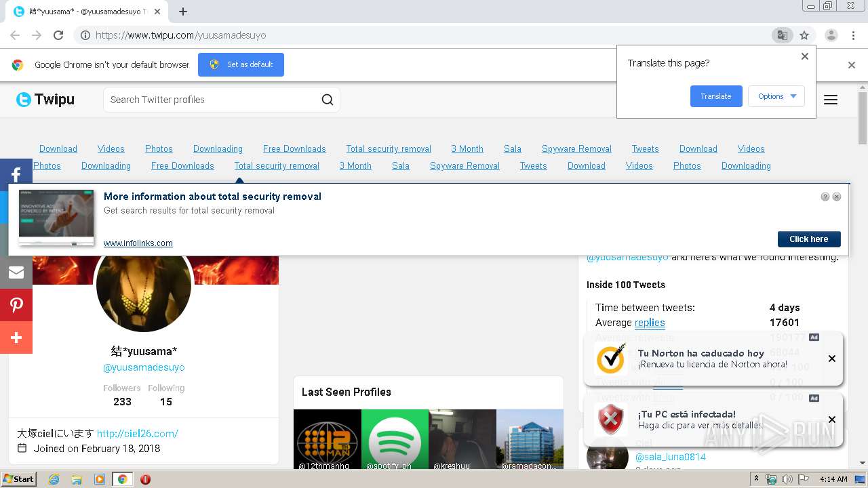The image size is (868, 488).
Task: Open the Spotify profile thumbnail
Action: click(395, 439)
